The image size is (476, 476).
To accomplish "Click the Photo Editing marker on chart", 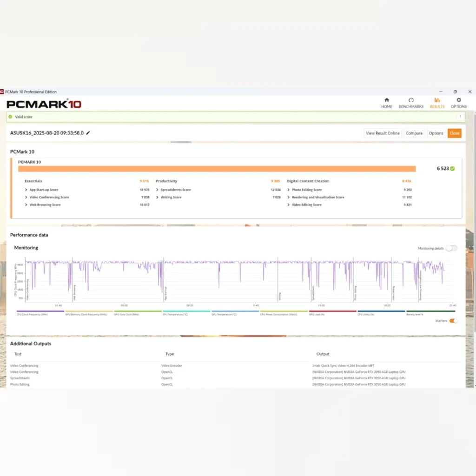I will pos(355,293).
